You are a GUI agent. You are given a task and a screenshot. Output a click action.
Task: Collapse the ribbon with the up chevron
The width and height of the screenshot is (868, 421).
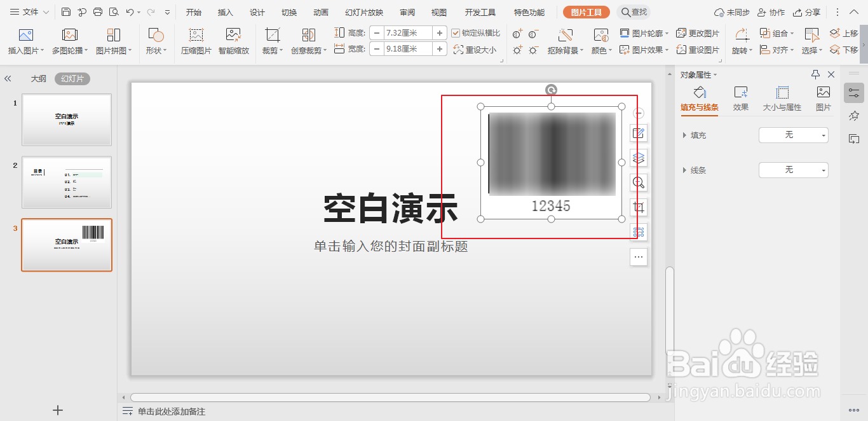(855, 12)
